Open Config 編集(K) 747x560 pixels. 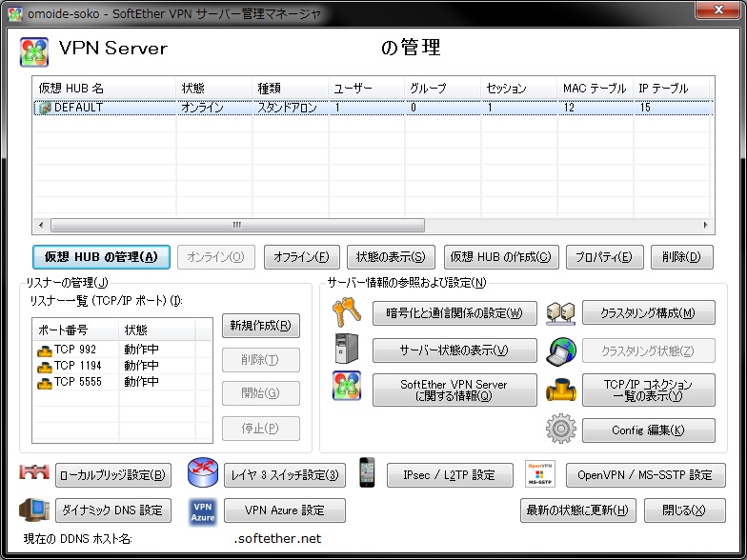(x=648, y=430)
